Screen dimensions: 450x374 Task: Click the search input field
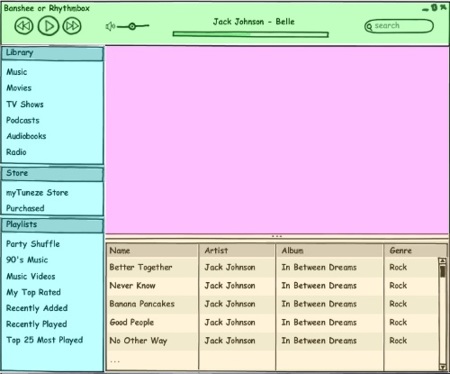coord(399,26)
